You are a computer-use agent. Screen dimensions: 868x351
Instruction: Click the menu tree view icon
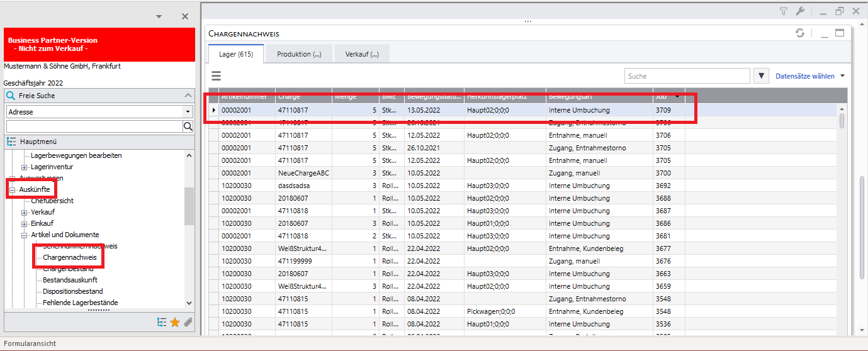162,322
